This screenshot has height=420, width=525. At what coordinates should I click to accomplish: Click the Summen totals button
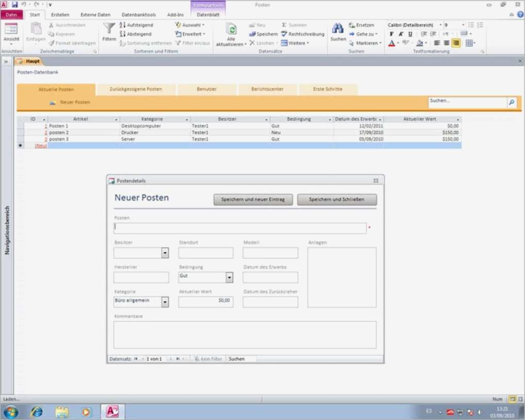coord(294,25)
